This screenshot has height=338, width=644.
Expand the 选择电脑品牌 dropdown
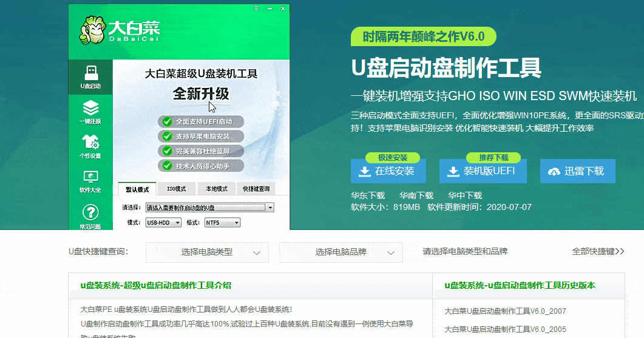click(x=341, y=252)
